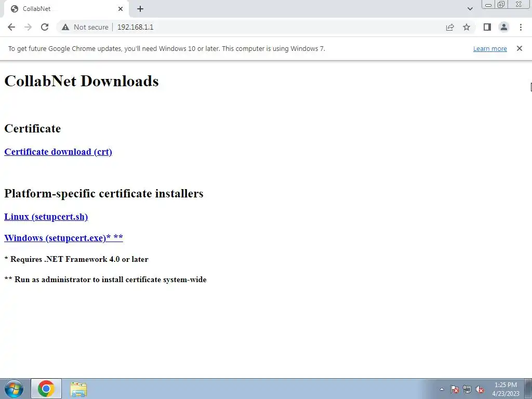This screenshot has width=532, height=399.
Task: Click the muted volume tray icon
Action: pyautogui.click(x=480, y=389)
